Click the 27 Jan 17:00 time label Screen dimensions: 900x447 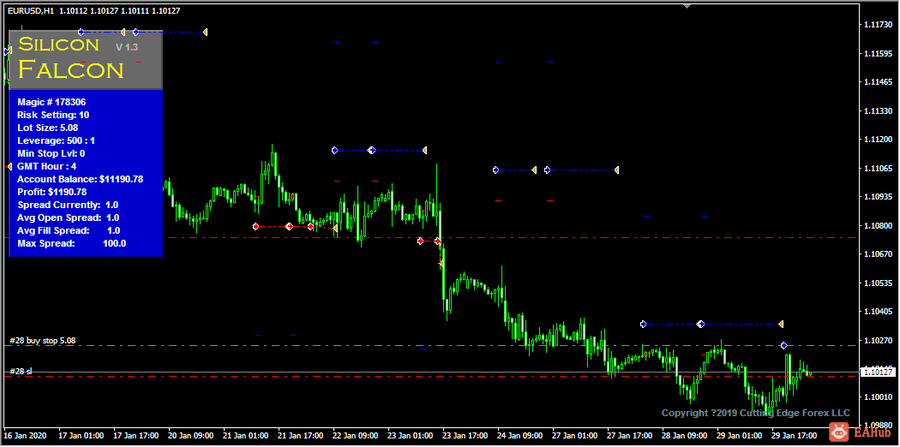point(629,436)
